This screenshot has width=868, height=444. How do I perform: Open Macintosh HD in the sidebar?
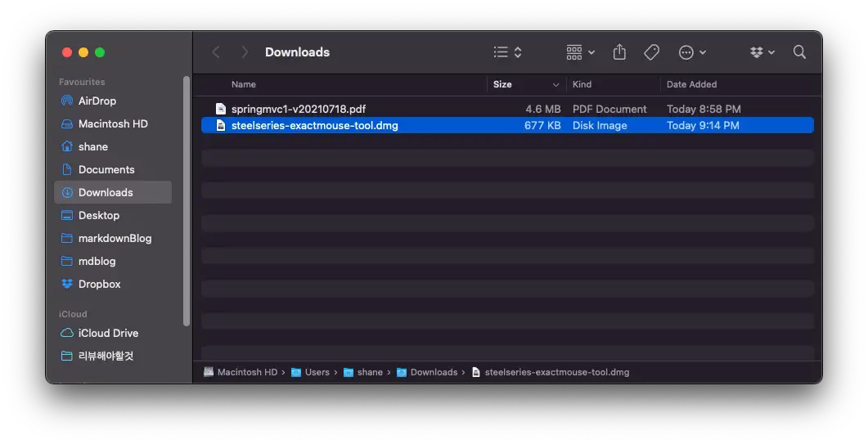tap(113, 124)
